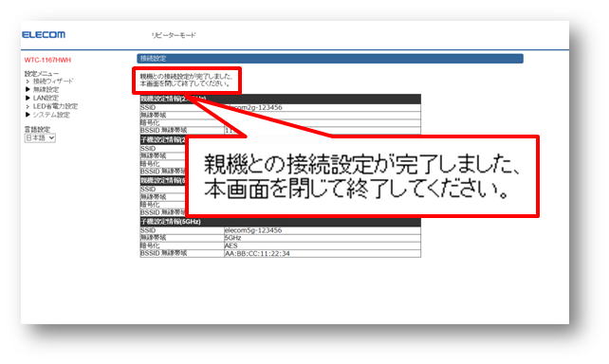Viewport: 609px width, 364px height.
Task: Click the 子機設定情報(5GHz) table header
Action: [x=280, y=222]
